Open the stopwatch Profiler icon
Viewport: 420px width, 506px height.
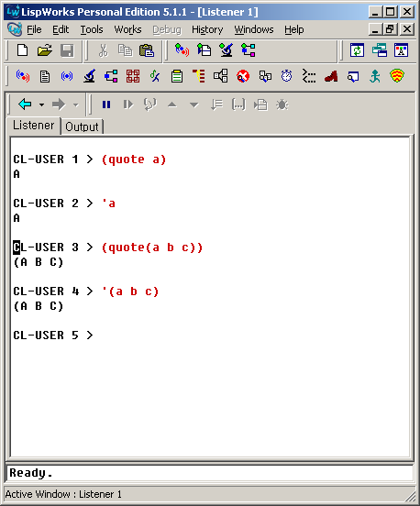pyautogui.click(x=286, y=76)
